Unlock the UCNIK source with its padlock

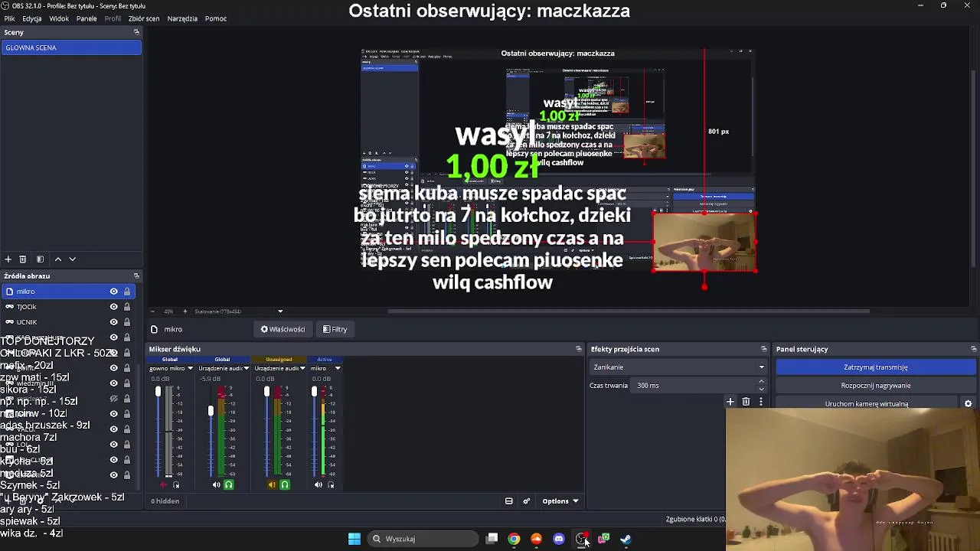(127, 322)
